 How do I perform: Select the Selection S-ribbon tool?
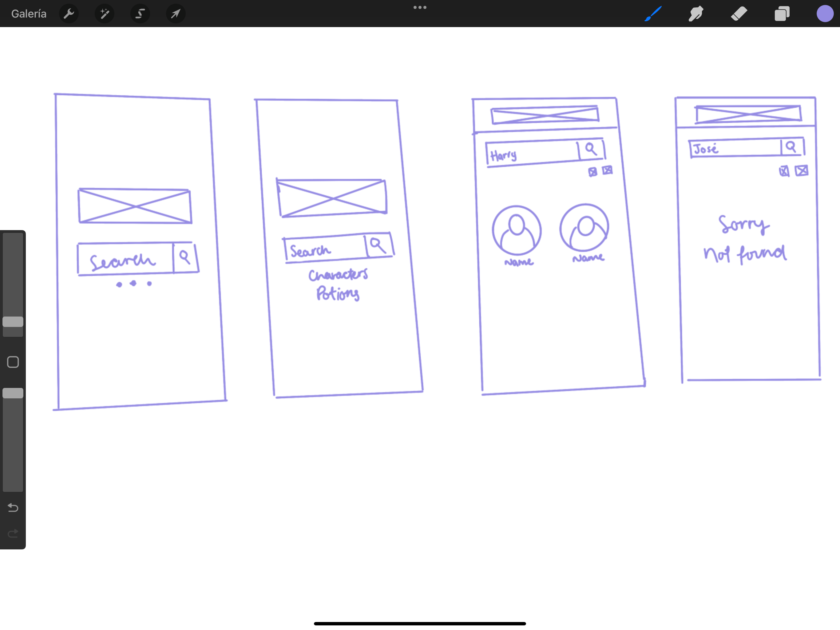click(x=140, y=14)
